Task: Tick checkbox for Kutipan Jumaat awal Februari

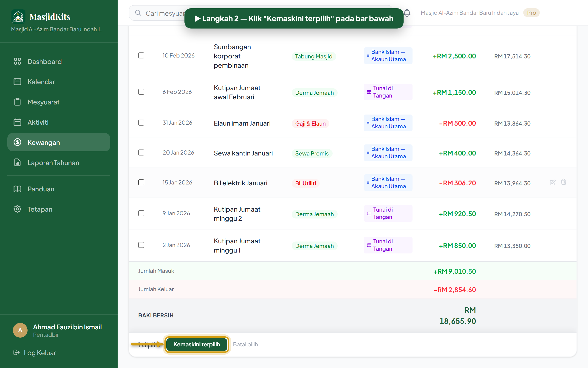Action: click(x=141, y=92)
